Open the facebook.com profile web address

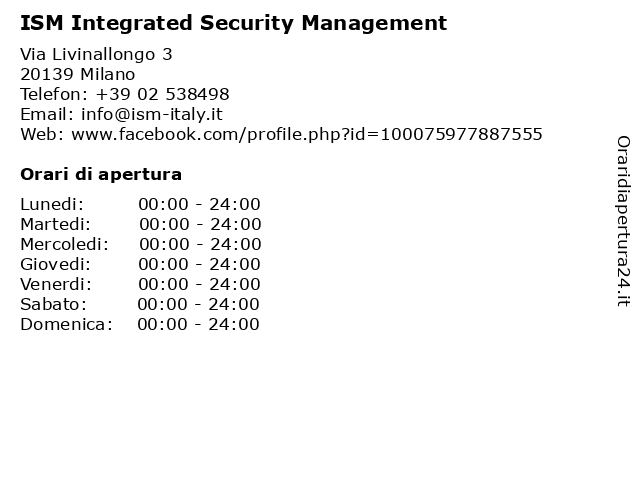coord(307,134)
